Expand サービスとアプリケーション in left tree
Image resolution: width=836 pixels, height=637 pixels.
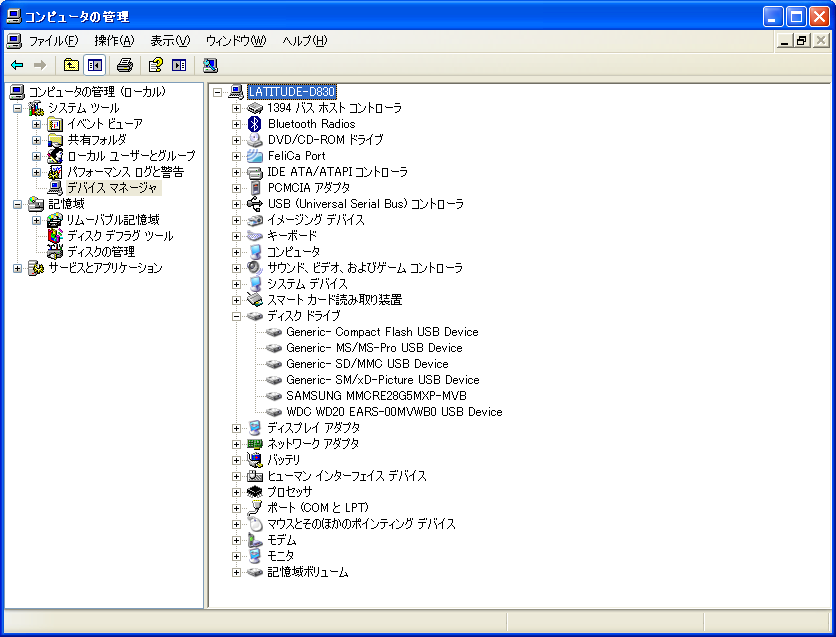(x=17, y=268)
